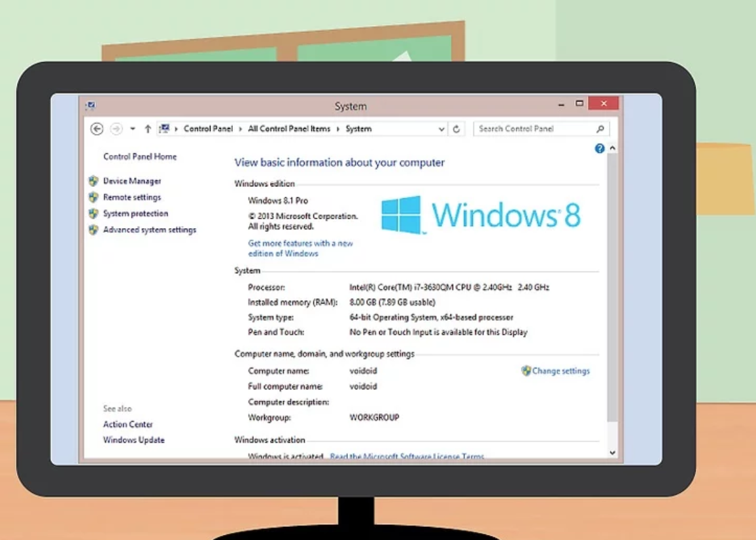Viewport: 756px width, 540px height.
Task: Read the Microsoft Software License Terms link
Action: (x=407, y=456)
